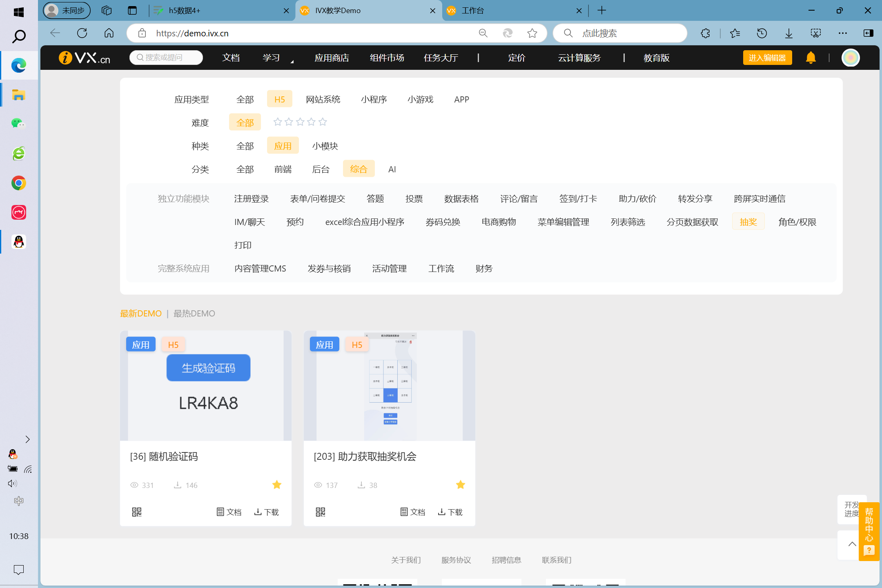The width and height of the screenshot is (882, 588).
Task: Select the 抽奖 module filter
Action: click(748, 222)
